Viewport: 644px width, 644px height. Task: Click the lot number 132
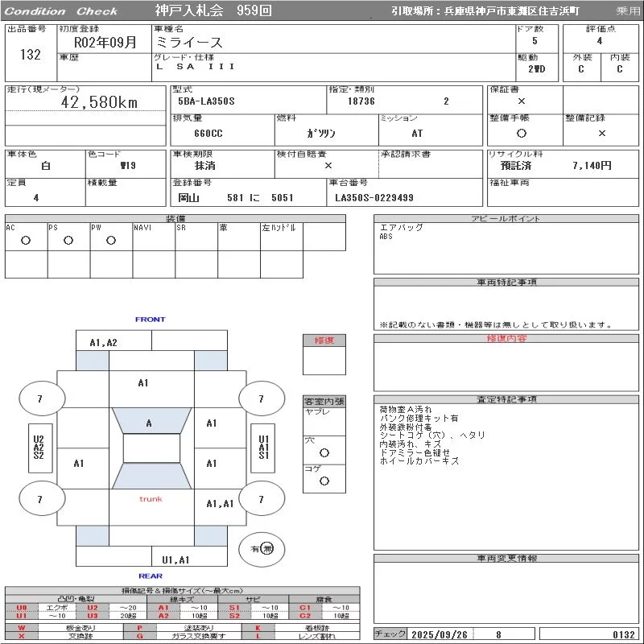click(x=31, y=54)
